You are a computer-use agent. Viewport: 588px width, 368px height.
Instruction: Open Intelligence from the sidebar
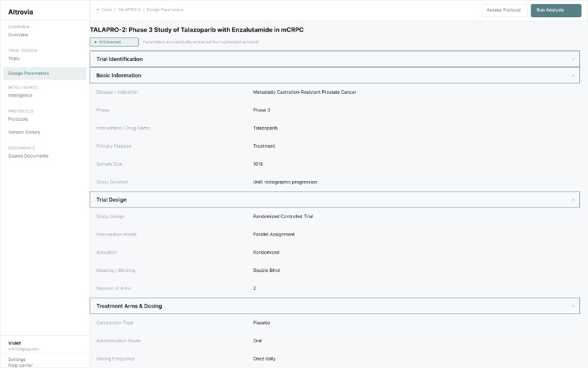[x=20, y=95]
